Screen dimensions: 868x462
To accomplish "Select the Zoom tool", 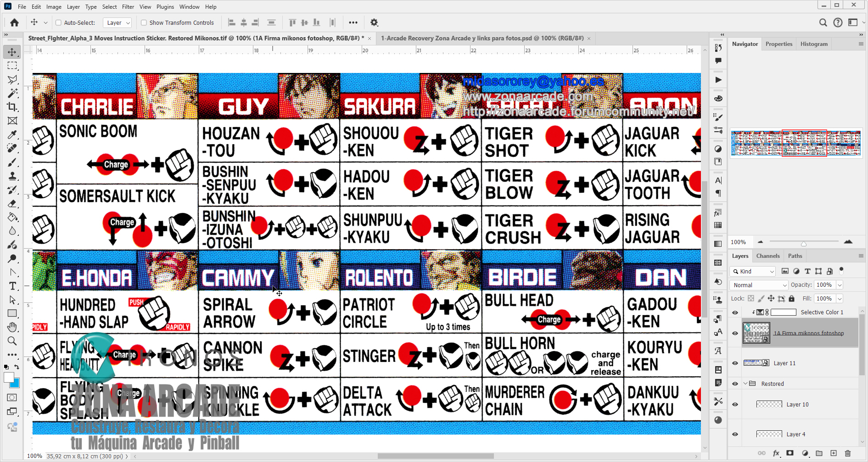I will pyautogui.click(x=12, y=341).
